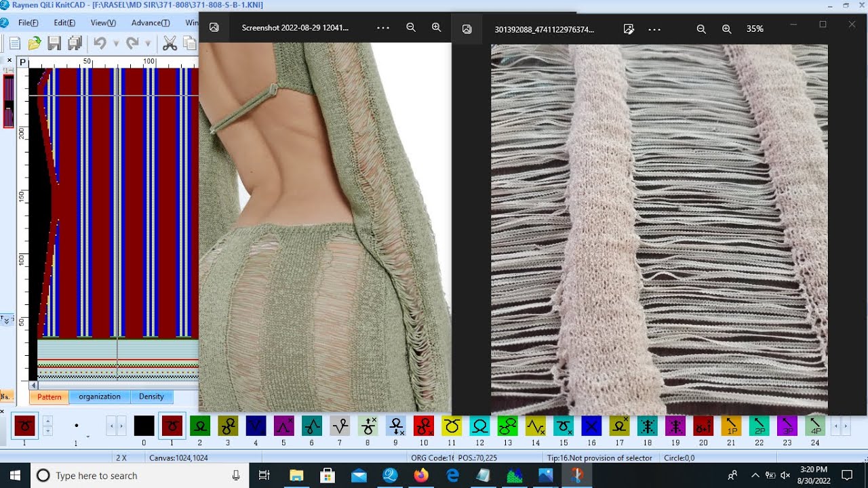Open a file with the folder icon
This screenshot has width=868, height=488.
(x=35, y=44)
